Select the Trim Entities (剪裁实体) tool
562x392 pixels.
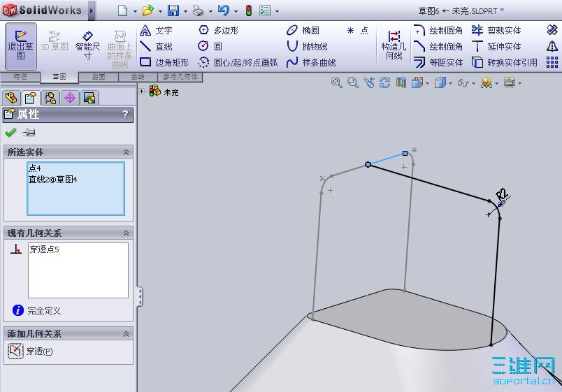(x=496, y=31)
